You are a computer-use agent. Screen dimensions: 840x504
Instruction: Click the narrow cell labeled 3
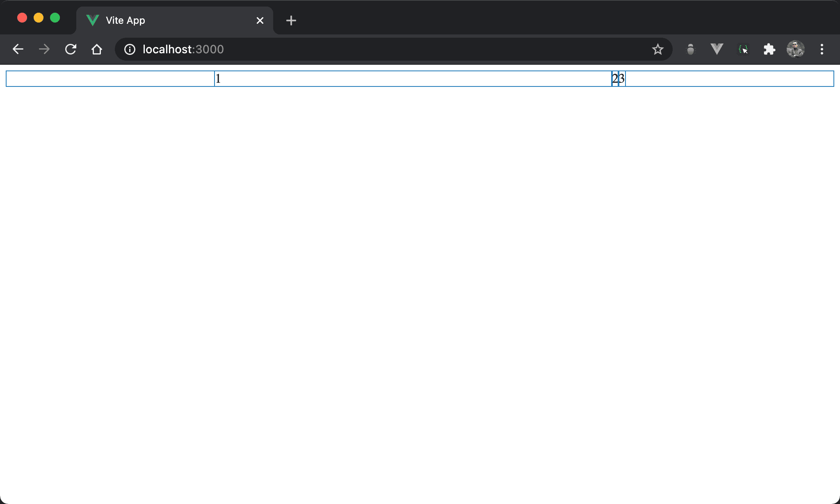click(622, 79)
